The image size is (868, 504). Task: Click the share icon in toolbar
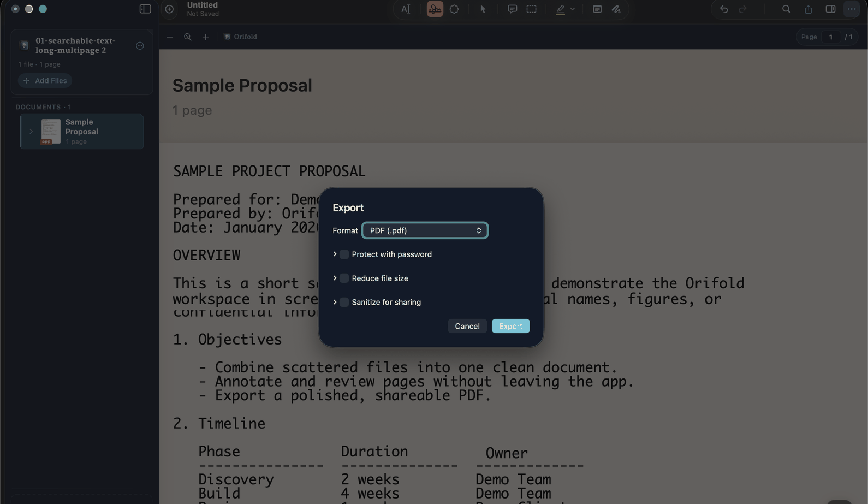[808, 9]
